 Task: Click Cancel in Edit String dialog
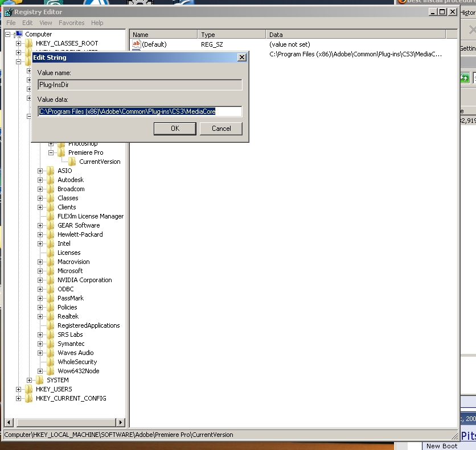click(x=221, y=129)
